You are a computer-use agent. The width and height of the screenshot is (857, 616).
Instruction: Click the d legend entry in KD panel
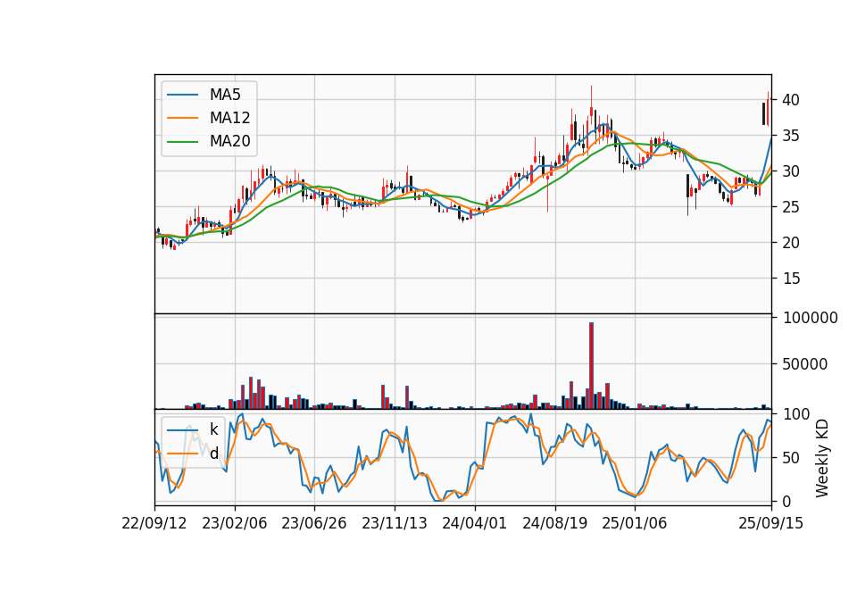213,454
